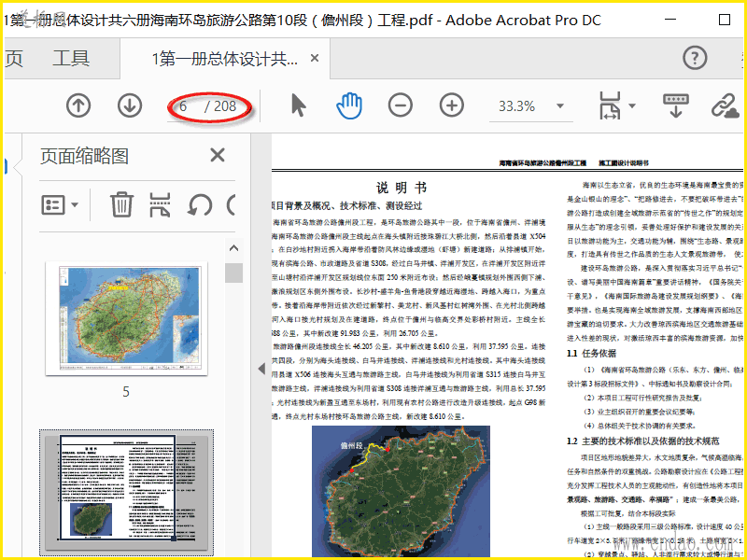The width and height of the screenshot is (747, 560).
Task: Rotate pages counterclockwise icon
Action: [x=200, y=205]
